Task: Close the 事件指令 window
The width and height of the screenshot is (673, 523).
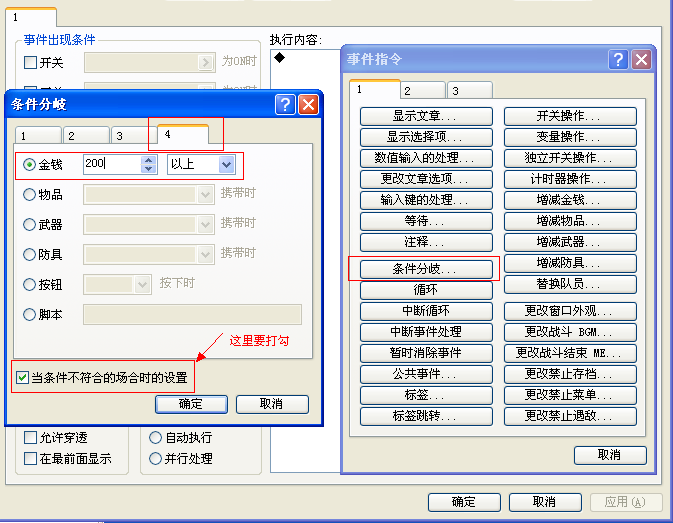Action: point(641,60)
